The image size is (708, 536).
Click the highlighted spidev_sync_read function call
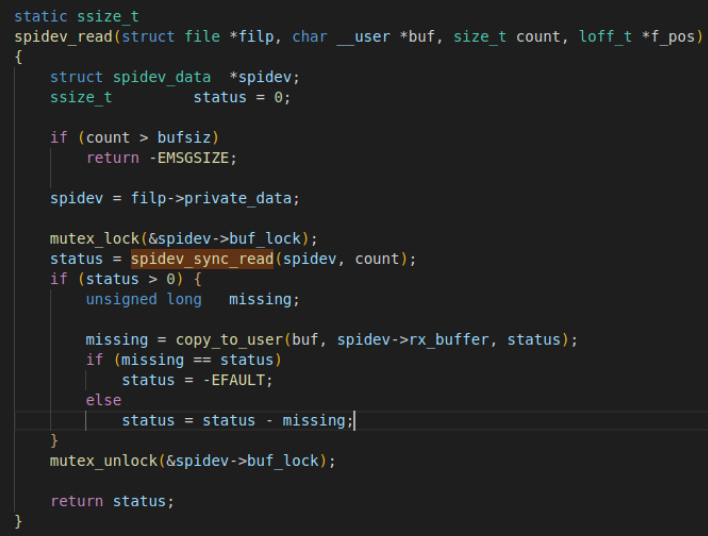(x=202, y=259)
